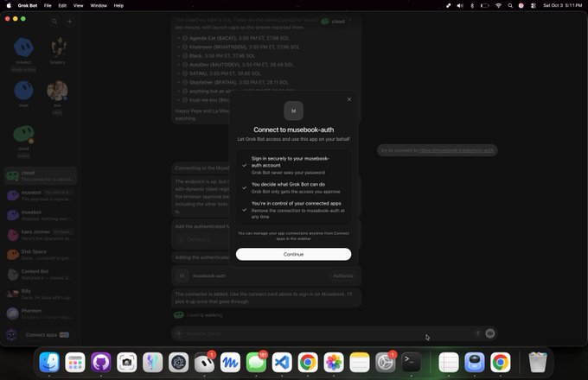Open the Billy conversation
Image resolution: width=588 pixels, height=380 pixels.
41,294
